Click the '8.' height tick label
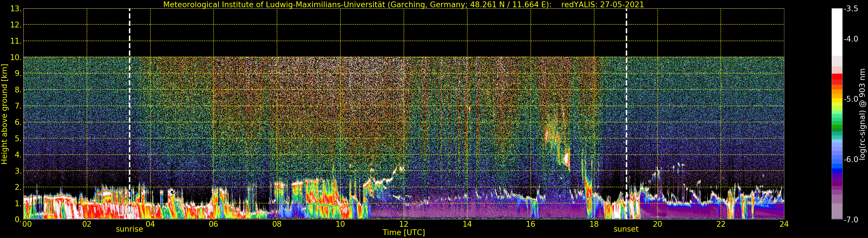 coord(18,90)
